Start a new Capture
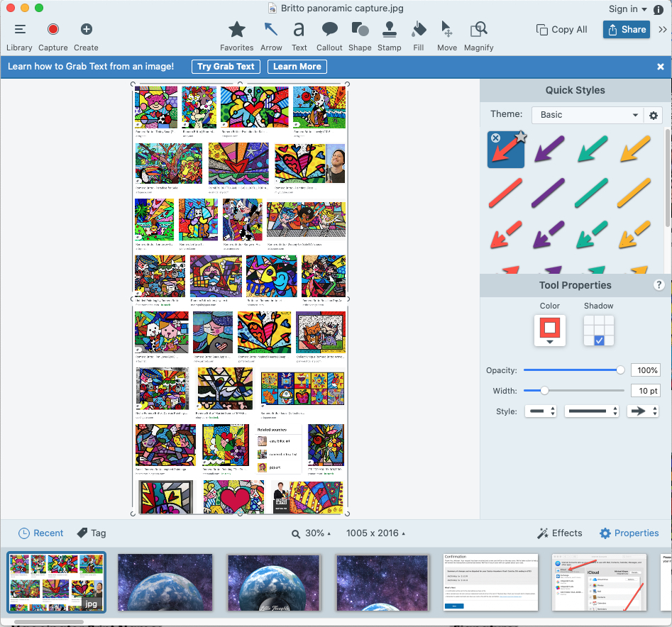This screenshot has height=627, width=672. pos(53,37)
